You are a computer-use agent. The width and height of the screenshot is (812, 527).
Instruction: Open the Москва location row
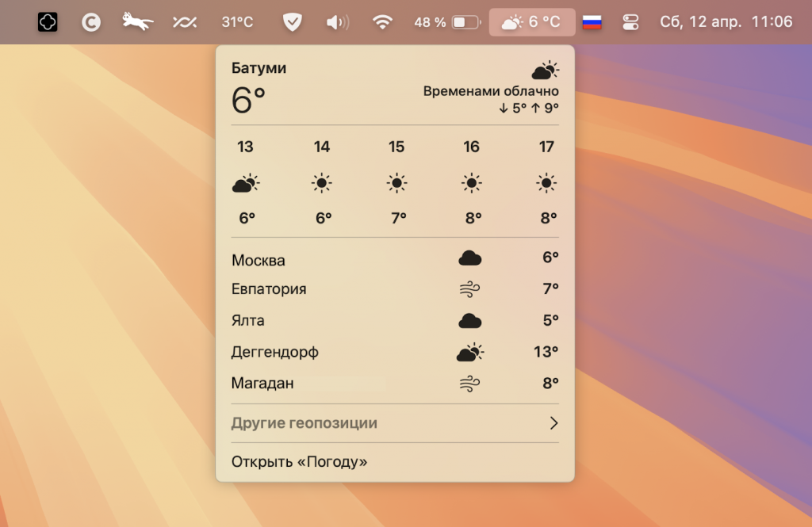[x=395, y=259]
